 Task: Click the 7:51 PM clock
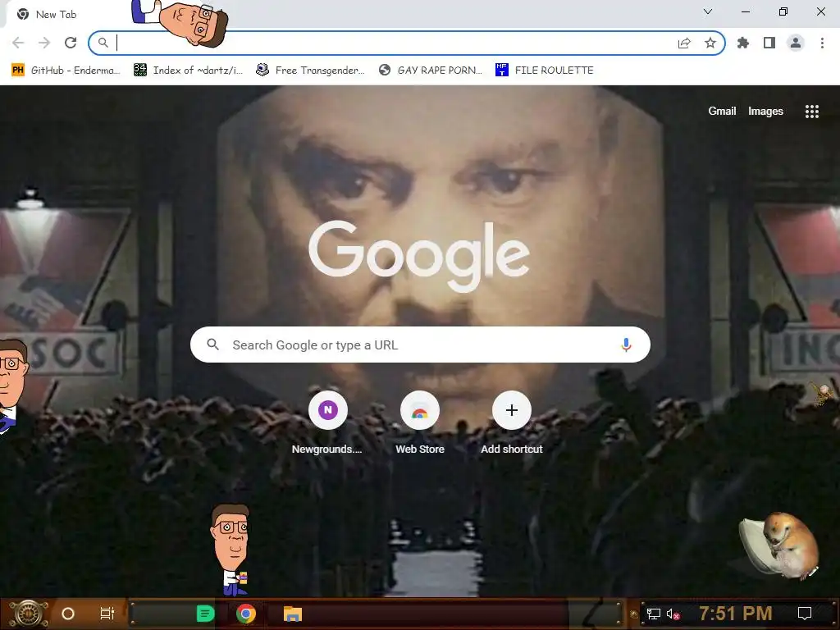pyautogui.click(x=736, y=614)
